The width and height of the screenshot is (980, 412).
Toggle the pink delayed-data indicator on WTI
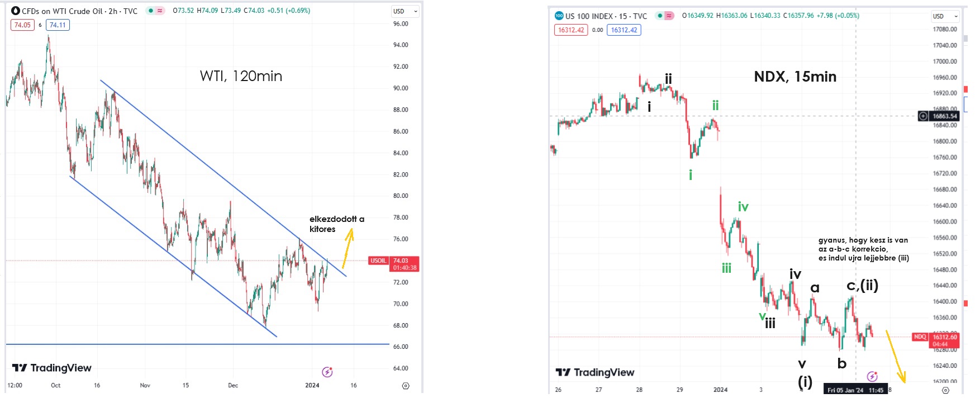coord(160,11)
